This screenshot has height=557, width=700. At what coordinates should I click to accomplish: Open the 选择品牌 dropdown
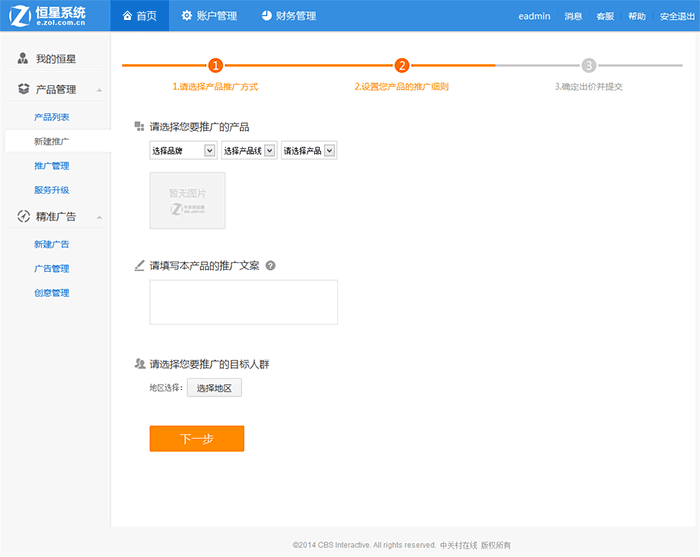(182, 151)
